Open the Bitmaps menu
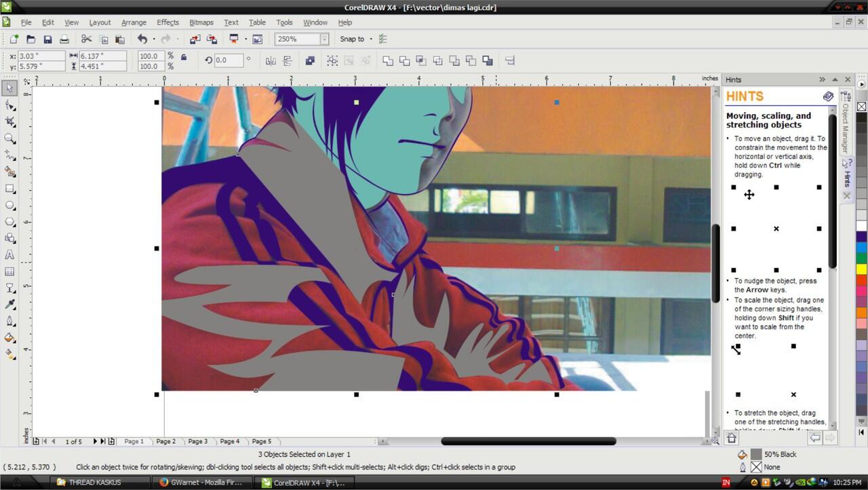868x490 pixels. click(201, 22)
